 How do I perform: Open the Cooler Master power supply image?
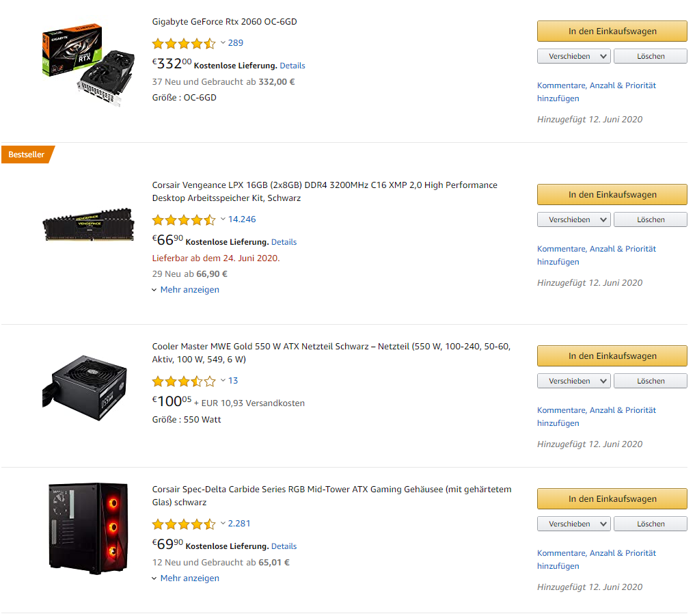point(85,388)
